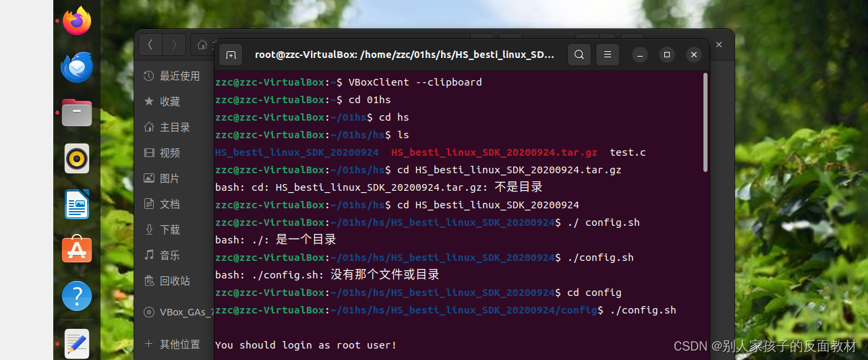Maximize the terminal window
Image resolution: width=868 pixels, height=360 pixels.
coord(667,55)
